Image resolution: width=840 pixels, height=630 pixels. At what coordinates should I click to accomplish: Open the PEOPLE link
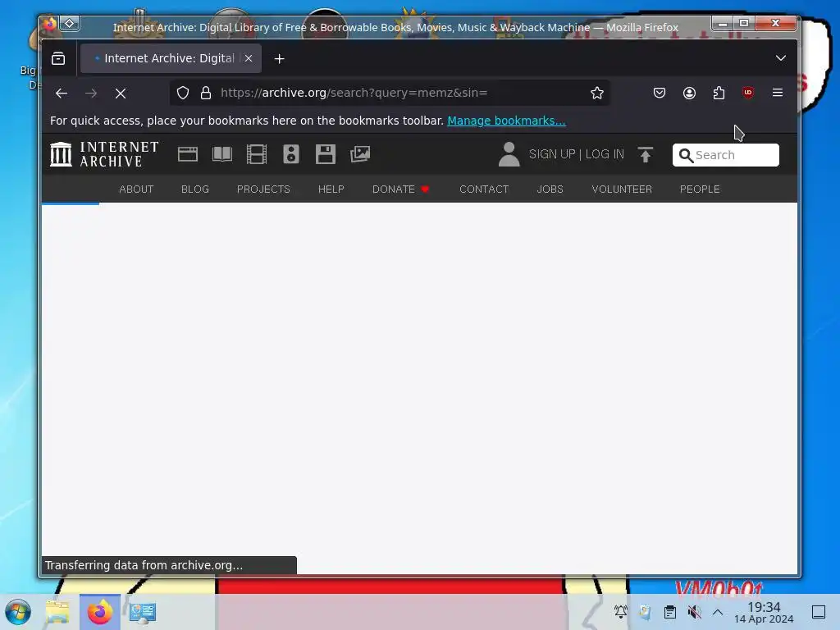[x=700, y=189]
